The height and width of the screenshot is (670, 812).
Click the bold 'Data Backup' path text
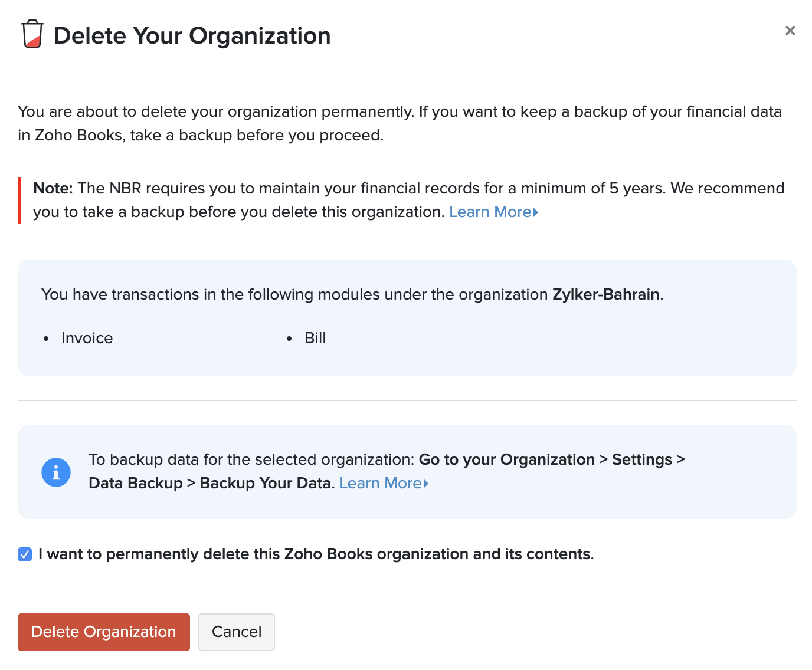pyautogui.click(x=136, y=484)
